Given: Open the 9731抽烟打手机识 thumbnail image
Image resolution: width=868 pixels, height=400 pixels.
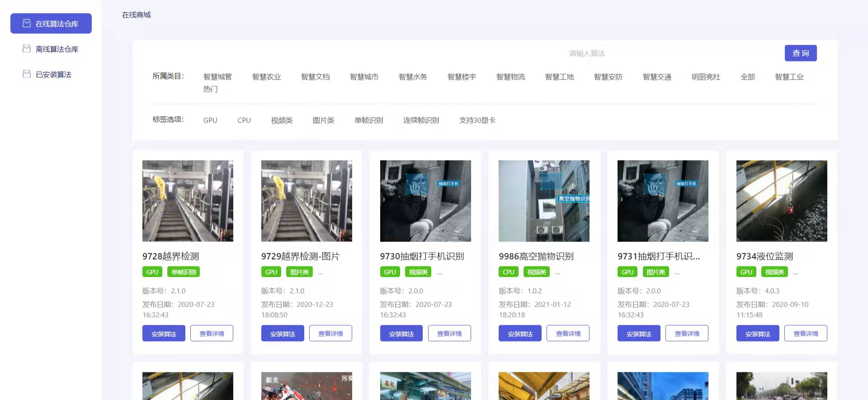Looking at the screenshot, I should (663, 201).
